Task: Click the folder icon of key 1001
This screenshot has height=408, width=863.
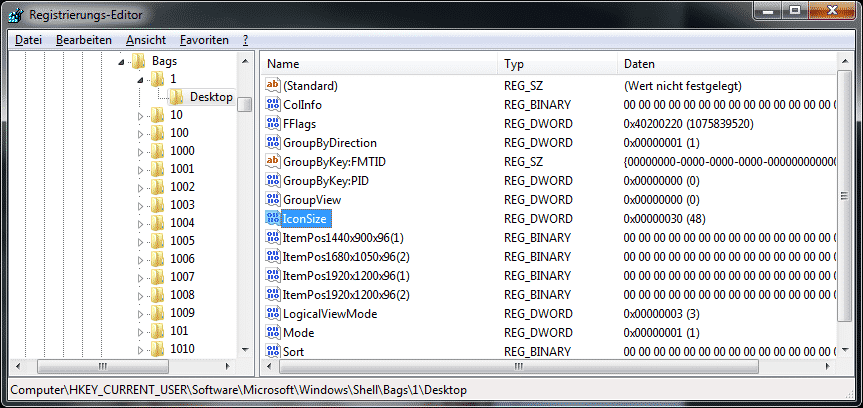Action: pos(157,168)
